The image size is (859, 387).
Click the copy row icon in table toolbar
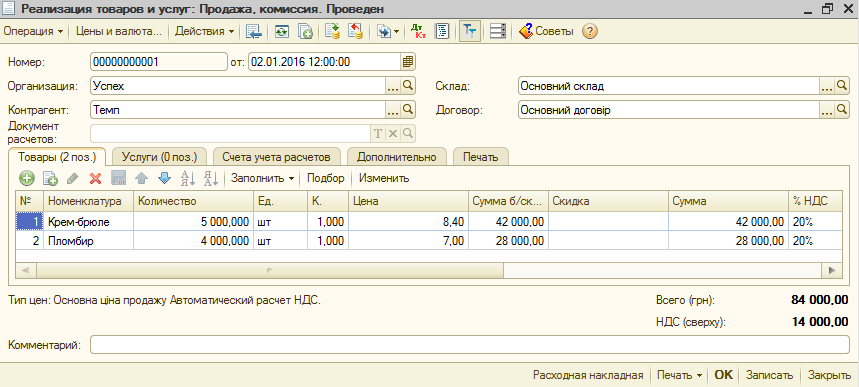click(50, 178)
